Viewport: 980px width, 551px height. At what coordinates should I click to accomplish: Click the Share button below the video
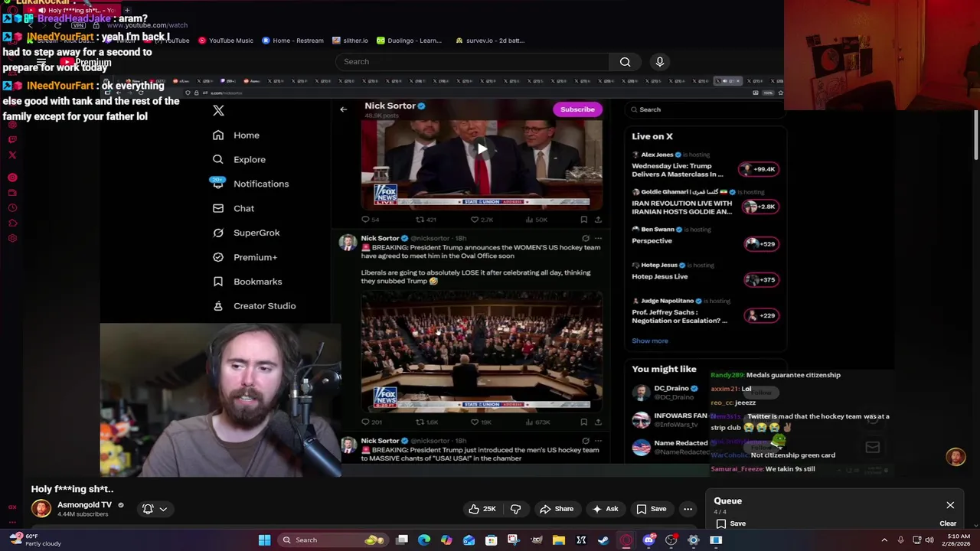(x=557, y=509)
